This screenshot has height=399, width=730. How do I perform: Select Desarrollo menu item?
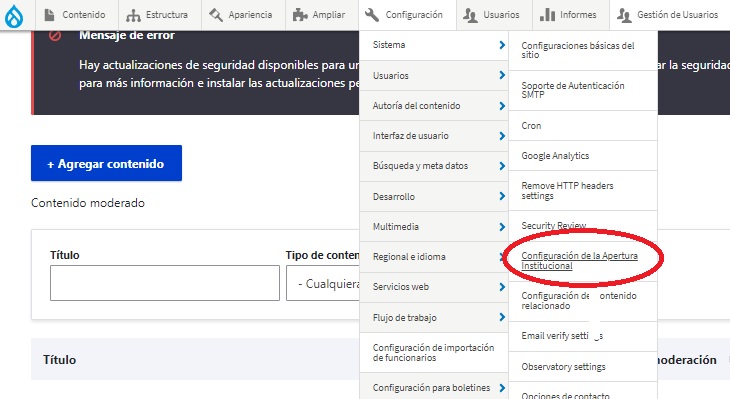[x=393, y=196]
